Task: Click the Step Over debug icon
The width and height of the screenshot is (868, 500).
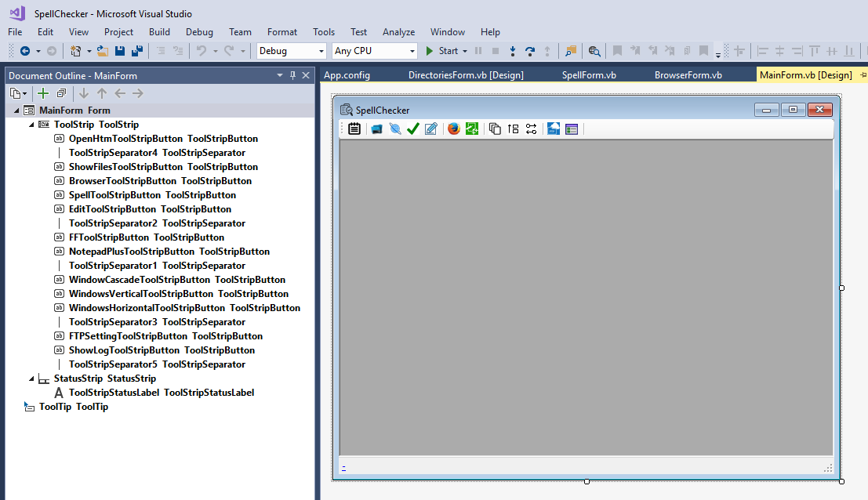Action: (530, 51)
